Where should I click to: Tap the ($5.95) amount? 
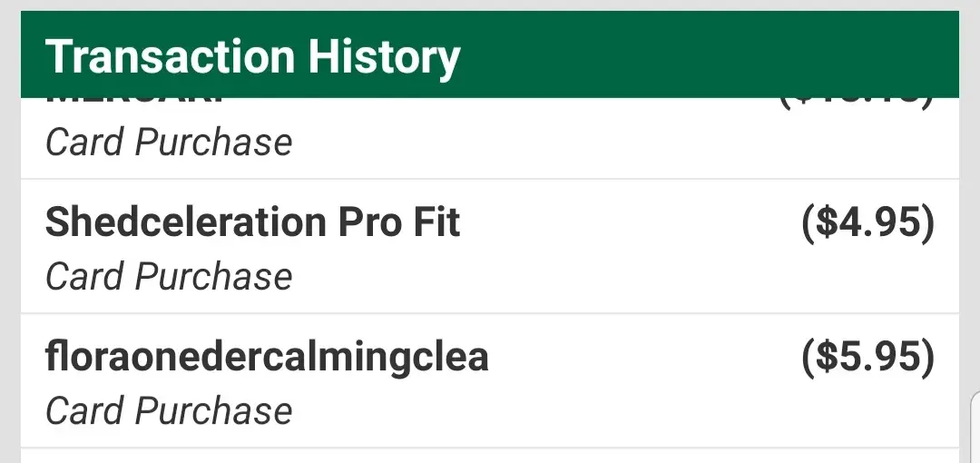click(867, 358)
